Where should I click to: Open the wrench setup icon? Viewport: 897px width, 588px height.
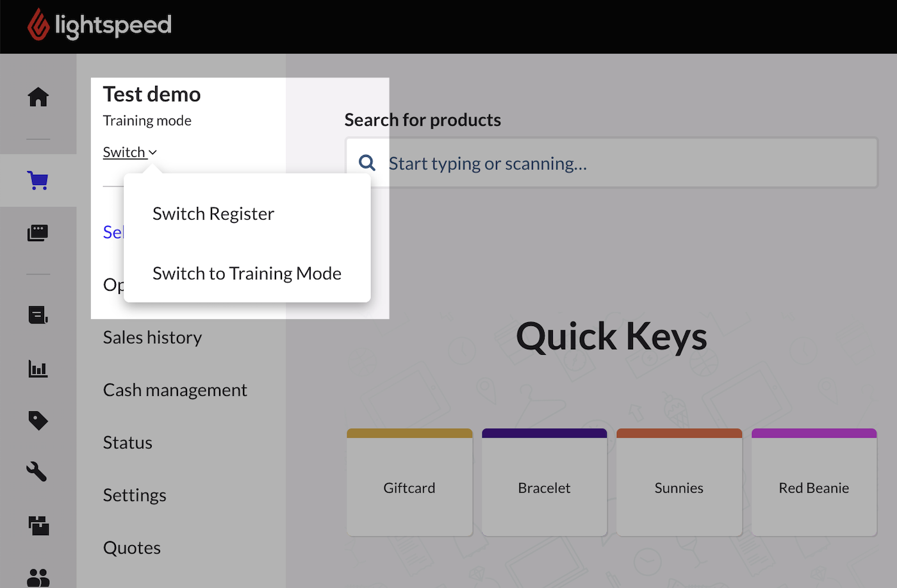38,472
